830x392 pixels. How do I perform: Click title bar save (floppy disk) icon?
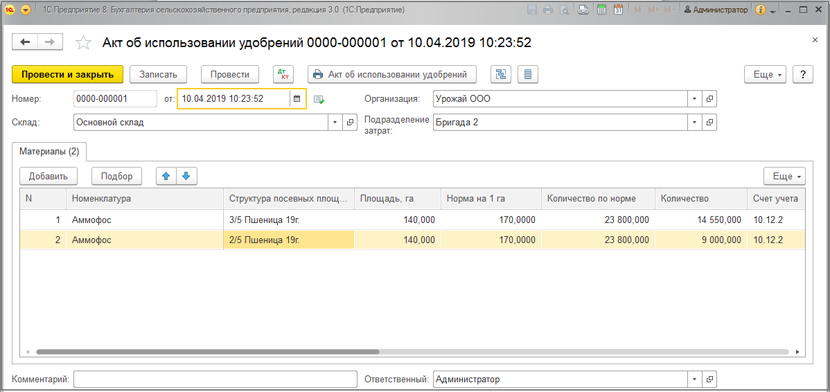pyautogui.click(x=533, y=10)
